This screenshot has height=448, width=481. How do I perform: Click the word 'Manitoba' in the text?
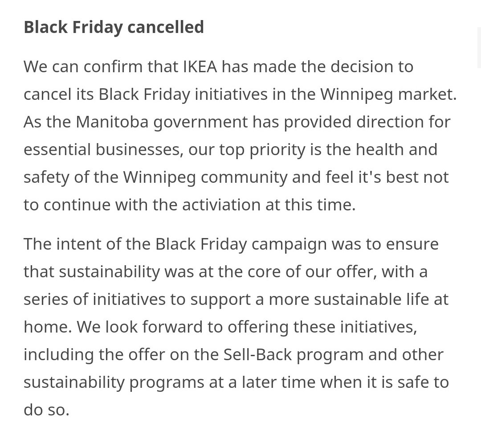point(112,122)
